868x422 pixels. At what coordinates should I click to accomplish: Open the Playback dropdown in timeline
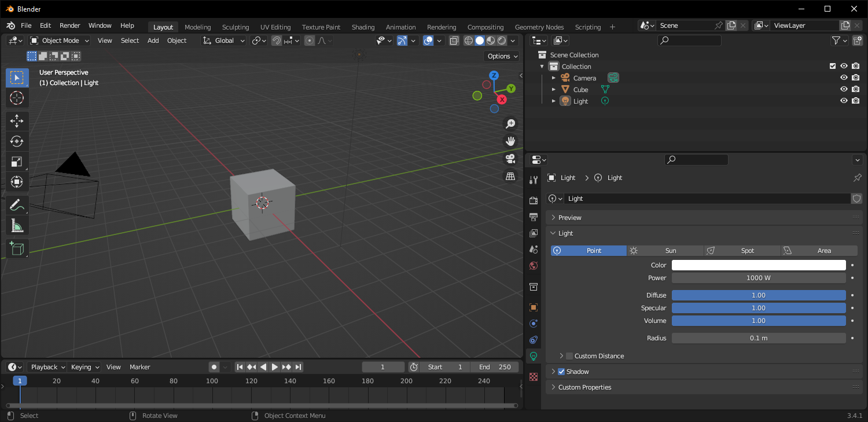[47, 367]
